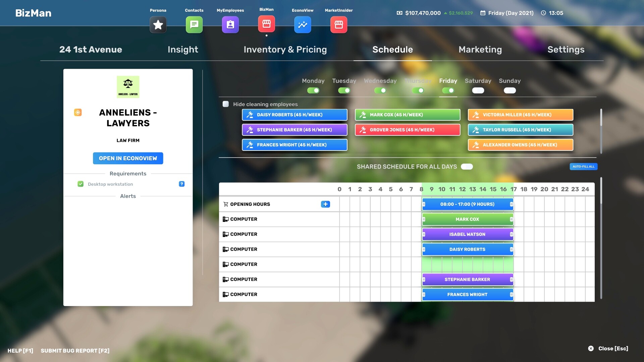
Task: Switch to EconoView dashboard
Action: pos(303,24)
